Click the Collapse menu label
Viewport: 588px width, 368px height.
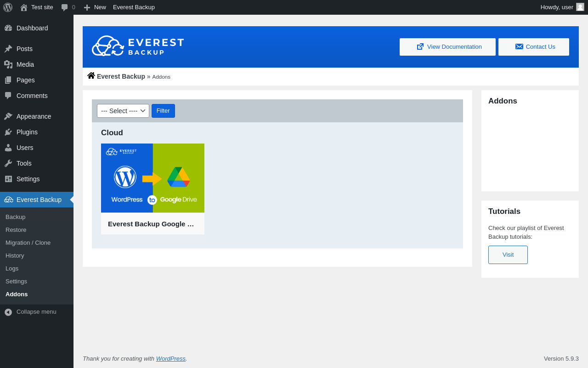coord(36,312)
